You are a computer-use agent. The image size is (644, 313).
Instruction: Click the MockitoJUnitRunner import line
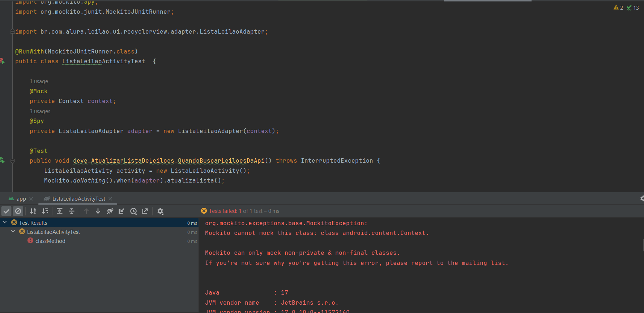pyautogui.click(x=94, y=12)
